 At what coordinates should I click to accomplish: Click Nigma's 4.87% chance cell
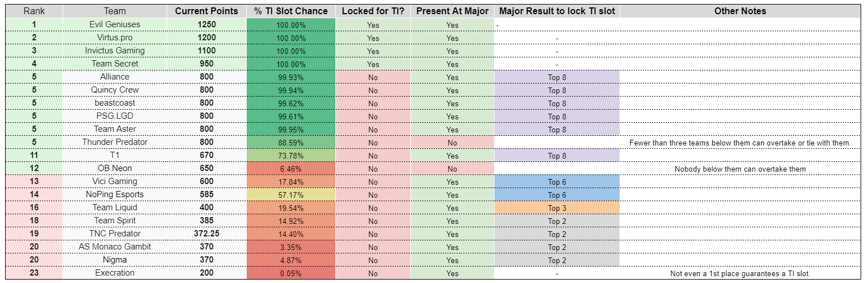coord(291,260)
